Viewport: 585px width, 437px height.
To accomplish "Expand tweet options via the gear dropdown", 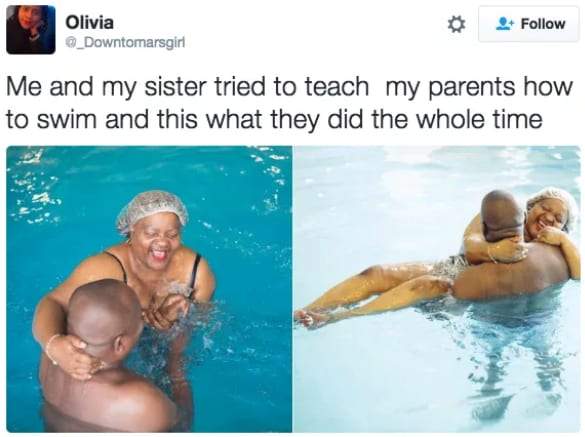I will point(456,25).
